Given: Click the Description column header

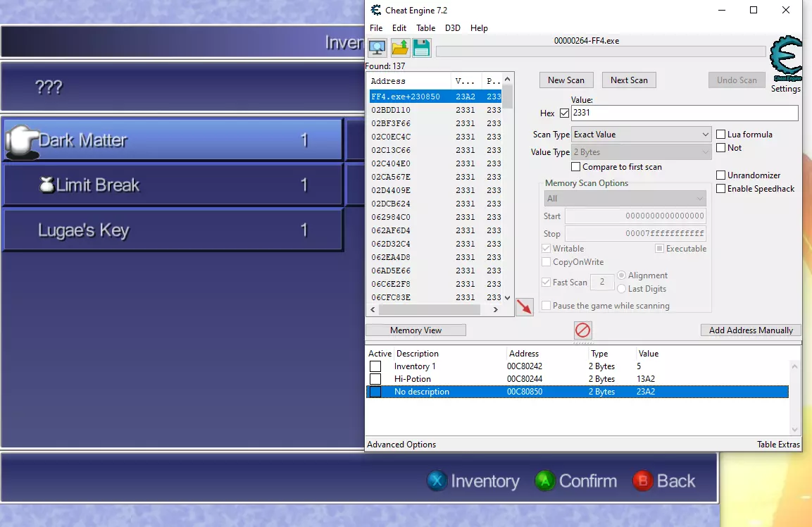Looking at the screenshot, I should (449, 354).
